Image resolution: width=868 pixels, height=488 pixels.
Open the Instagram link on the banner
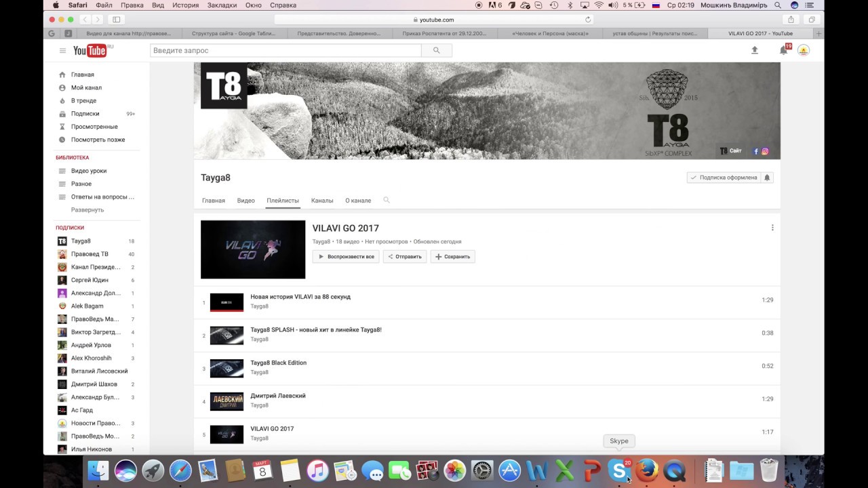point(765,151)
